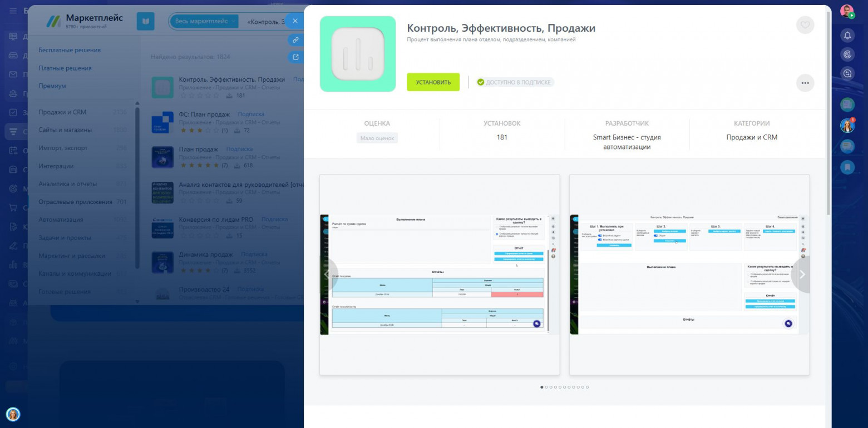Screen dimensions: 868x428
Task: Show previous screenshot with left arrow
Action: (x=328, y=274)
